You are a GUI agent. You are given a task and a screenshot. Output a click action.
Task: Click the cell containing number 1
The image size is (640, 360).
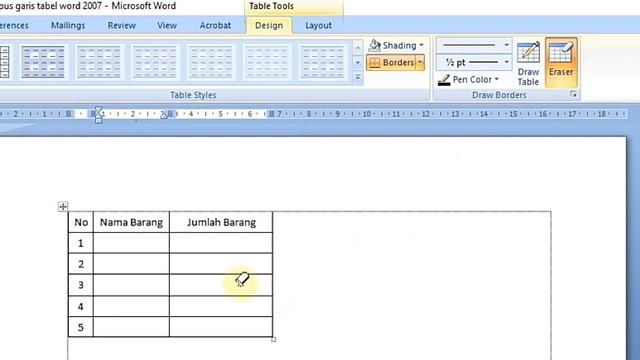click(x=81, y=243)
